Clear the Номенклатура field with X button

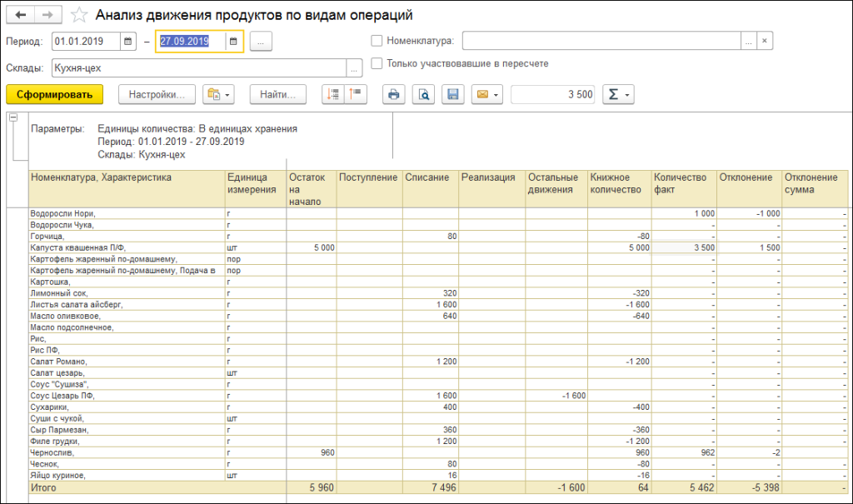(765, 40)
